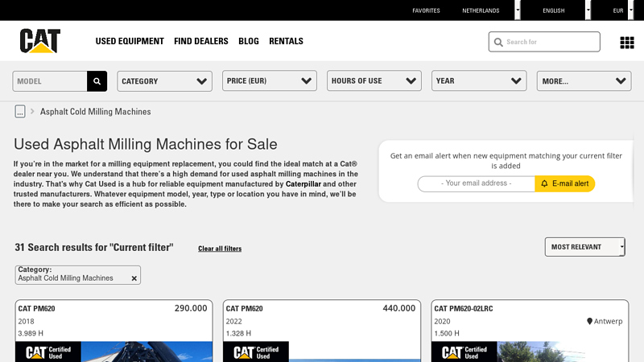Click the breadcrumb ellipsis icon
The image size is (644, 362).
coord(20,111)
